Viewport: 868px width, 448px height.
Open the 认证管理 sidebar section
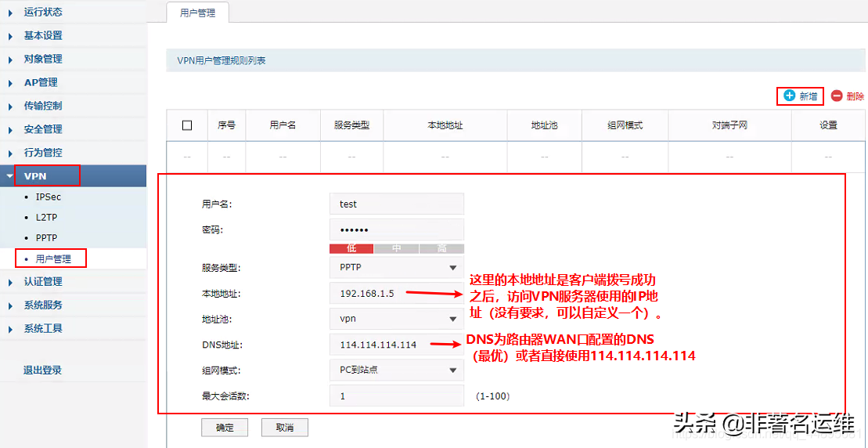pos(42,281)
